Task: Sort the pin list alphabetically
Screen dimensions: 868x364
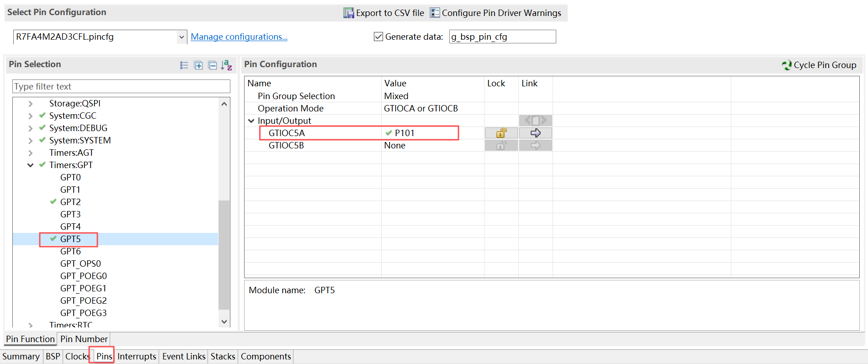Action: pyautogui.click(x=227, y=65)
